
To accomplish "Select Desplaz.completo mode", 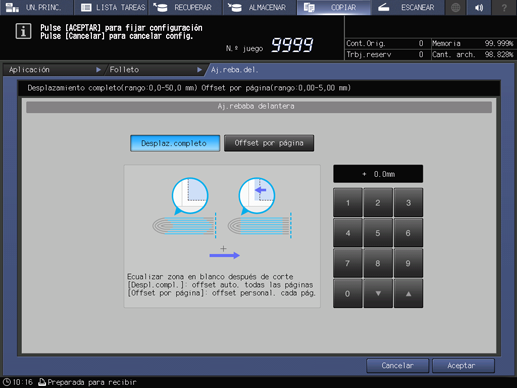I will 175,143.
